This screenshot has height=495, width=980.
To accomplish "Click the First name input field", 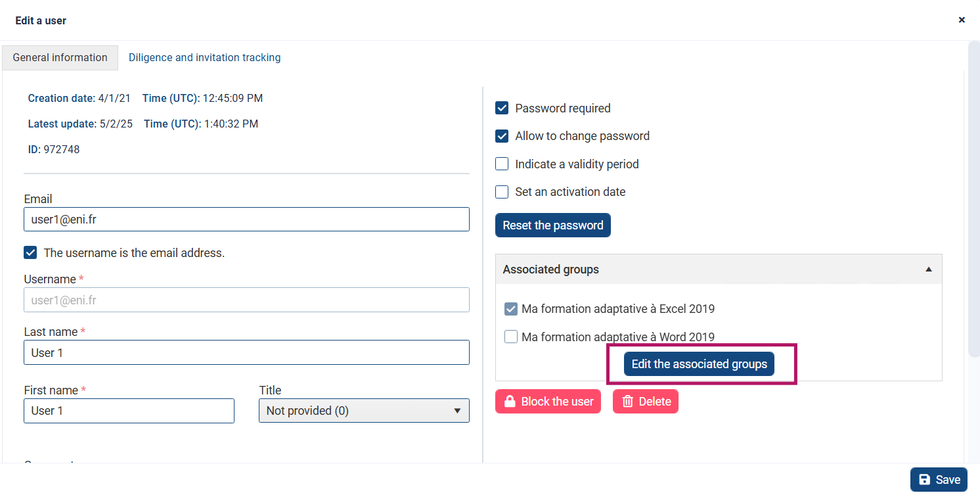I will coord(129,411).
